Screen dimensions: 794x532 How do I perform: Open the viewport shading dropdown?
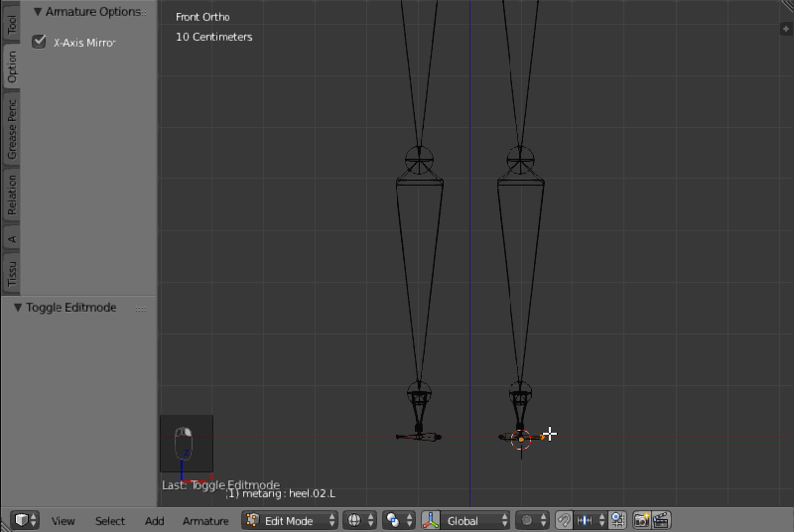359,520
